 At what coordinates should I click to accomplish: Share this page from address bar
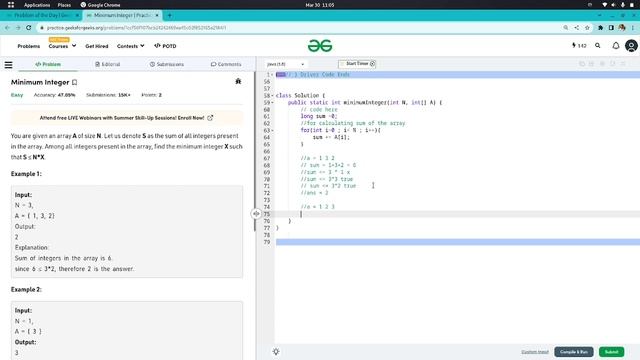point(577,28)
